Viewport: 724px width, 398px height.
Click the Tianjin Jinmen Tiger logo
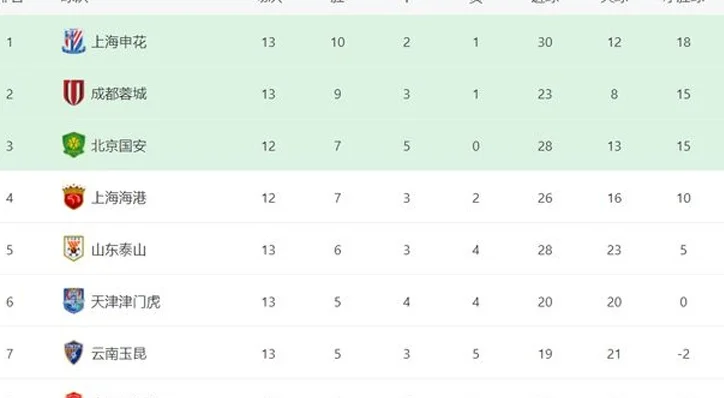click(73, 301)
